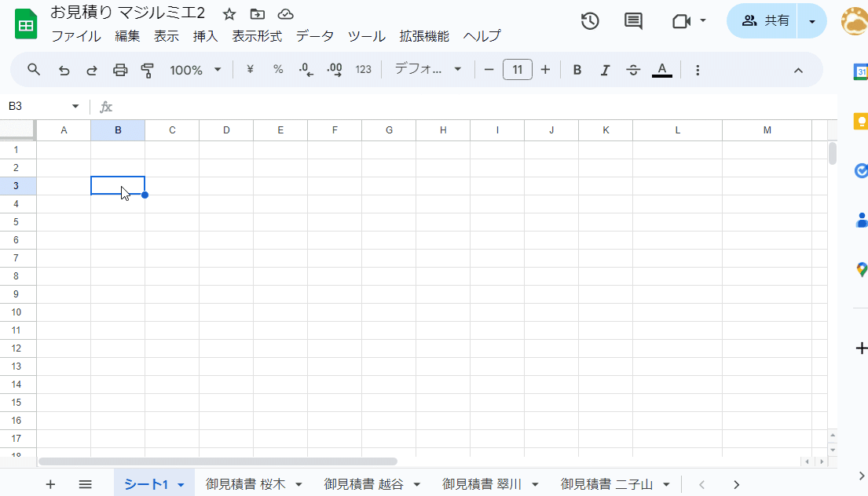Open the 御見積書 翠川 tab menu arrow
Image resolution: width=868 pixels, height=496 pixels.
535,484
